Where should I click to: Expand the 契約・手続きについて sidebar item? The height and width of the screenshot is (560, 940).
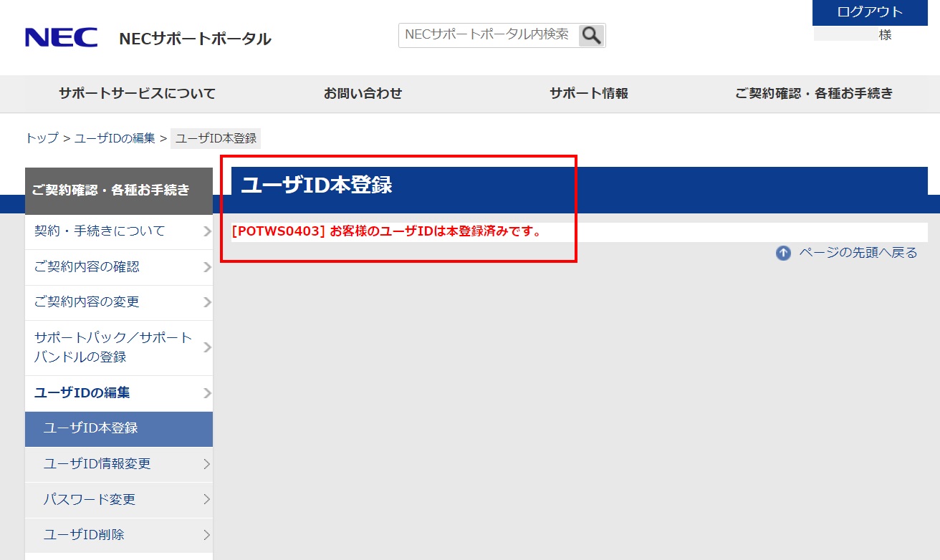[118, 231]
